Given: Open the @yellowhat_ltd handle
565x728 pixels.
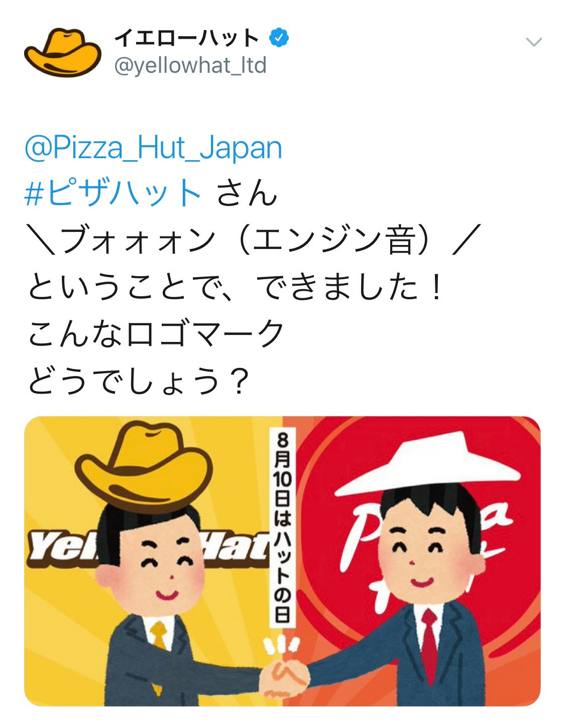Looking at the screenshot, I should tap(190, 66).
